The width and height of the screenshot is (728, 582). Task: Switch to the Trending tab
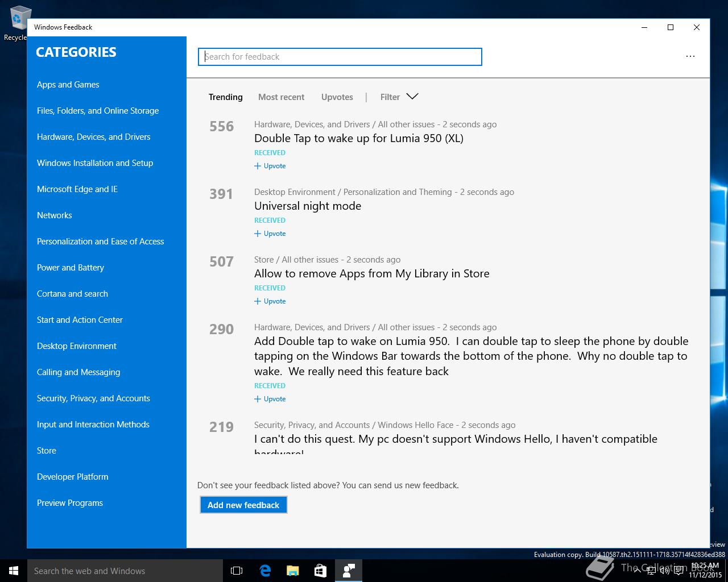(225, 97)
